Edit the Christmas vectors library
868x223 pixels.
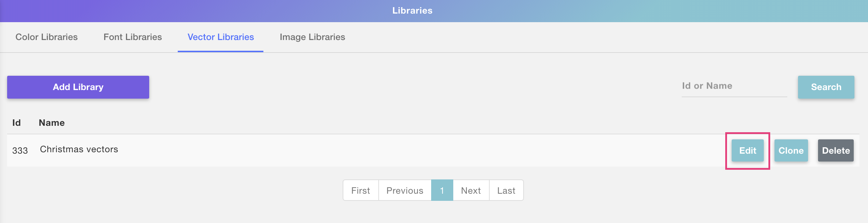pyautogui.click(x=747, y=150)
